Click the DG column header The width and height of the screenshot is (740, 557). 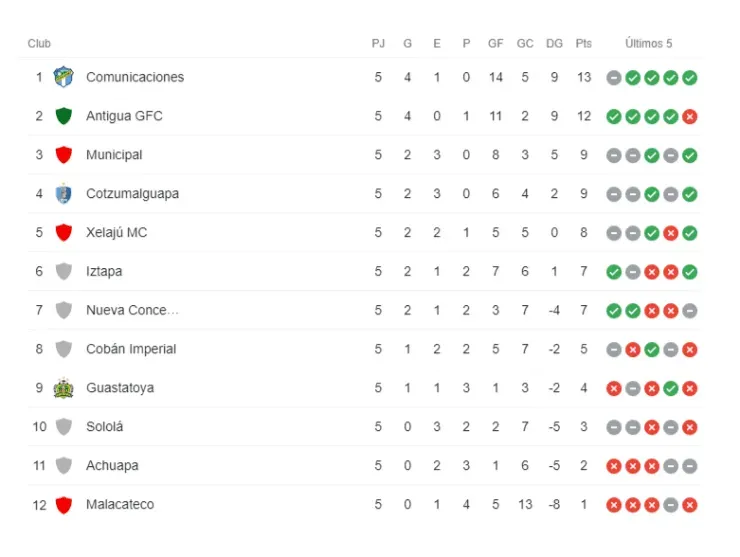(554, 44)
